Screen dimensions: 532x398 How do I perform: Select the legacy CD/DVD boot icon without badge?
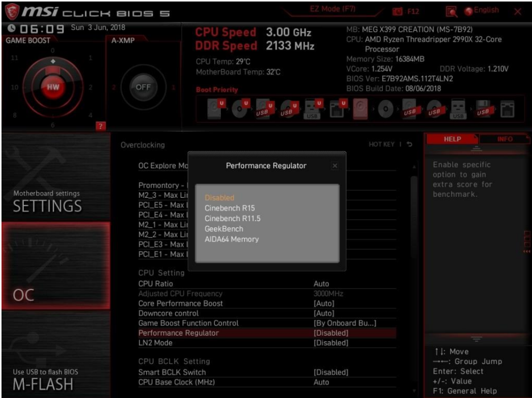pos(386,109)
